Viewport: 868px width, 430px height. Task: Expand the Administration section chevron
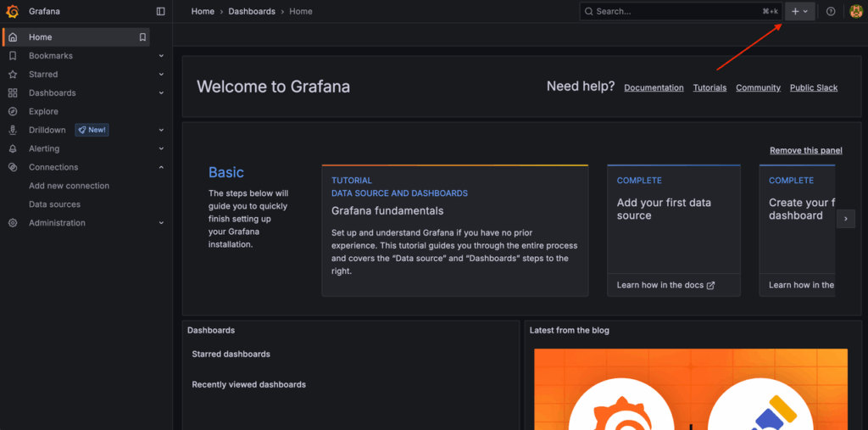(x=161, y=223)
